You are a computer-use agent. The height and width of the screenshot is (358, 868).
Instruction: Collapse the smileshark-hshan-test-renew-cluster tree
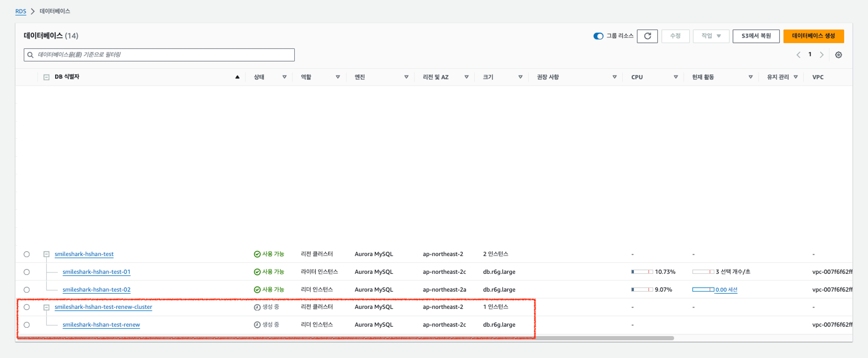46,307
